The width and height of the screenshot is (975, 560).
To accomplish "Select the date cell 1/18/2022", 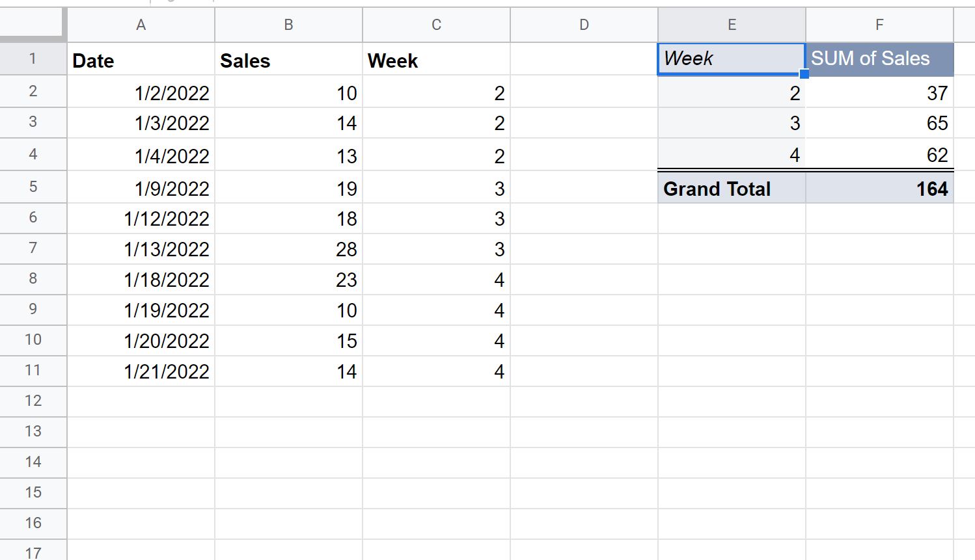I will click(141, 280).
